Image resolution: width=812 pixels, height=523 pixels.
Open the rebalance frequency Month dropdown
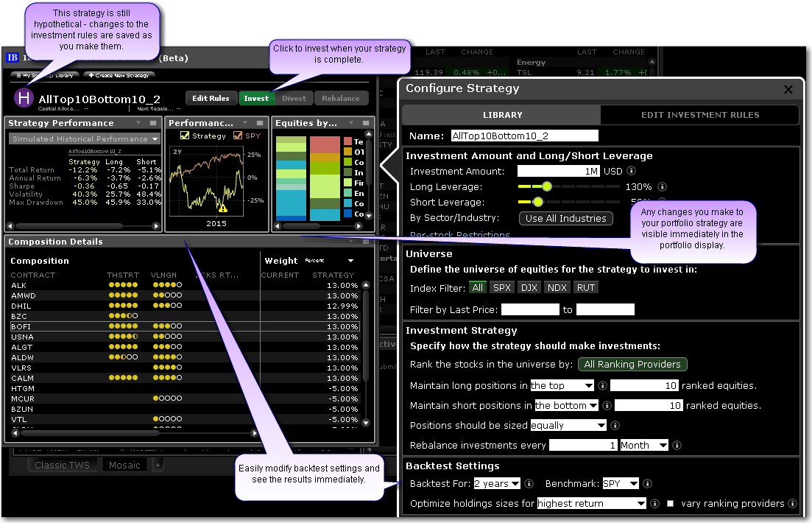[x=644, y=445]
